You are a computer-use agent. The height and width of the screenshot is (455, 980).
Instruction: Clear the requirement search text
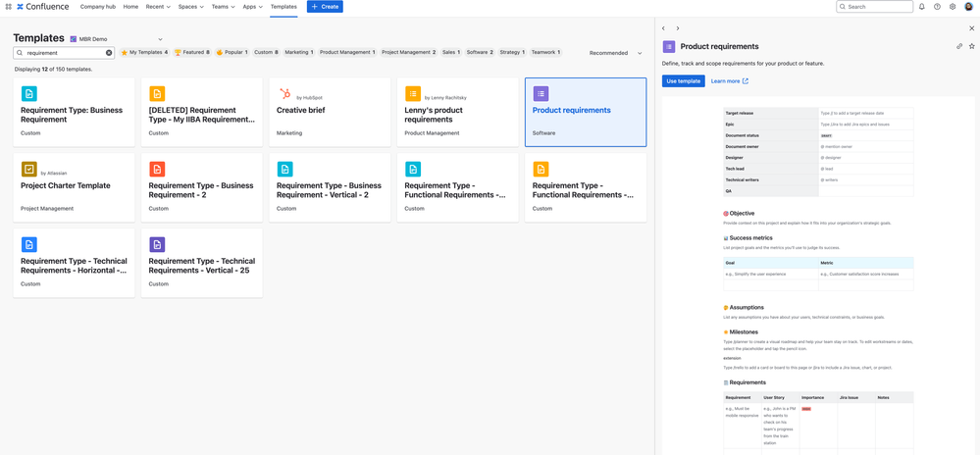(109, 53)
